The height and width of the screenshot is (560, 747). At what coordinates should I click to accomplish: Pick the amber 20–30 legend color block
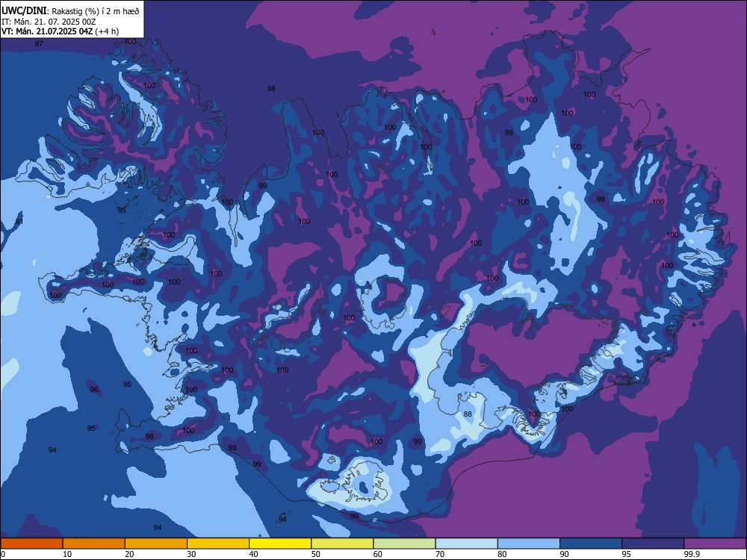tap(156, 544)
